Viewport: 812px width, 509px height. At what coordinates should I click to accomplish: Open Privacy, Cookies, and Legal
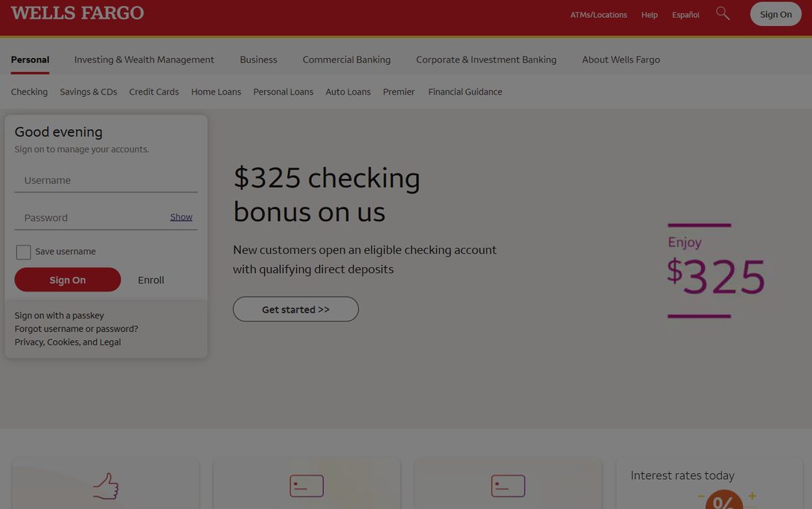(68, 342)
